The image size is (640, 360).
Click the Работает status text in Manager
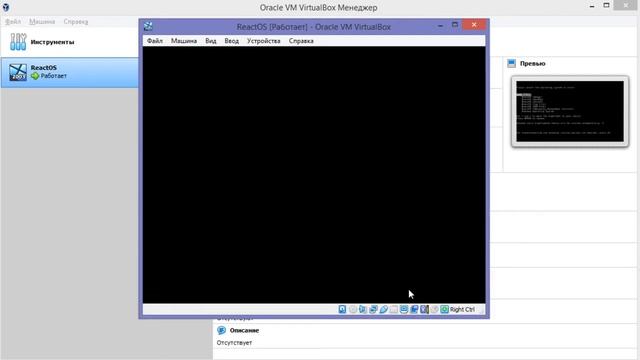pyautogui.click(x=53, y=76)
